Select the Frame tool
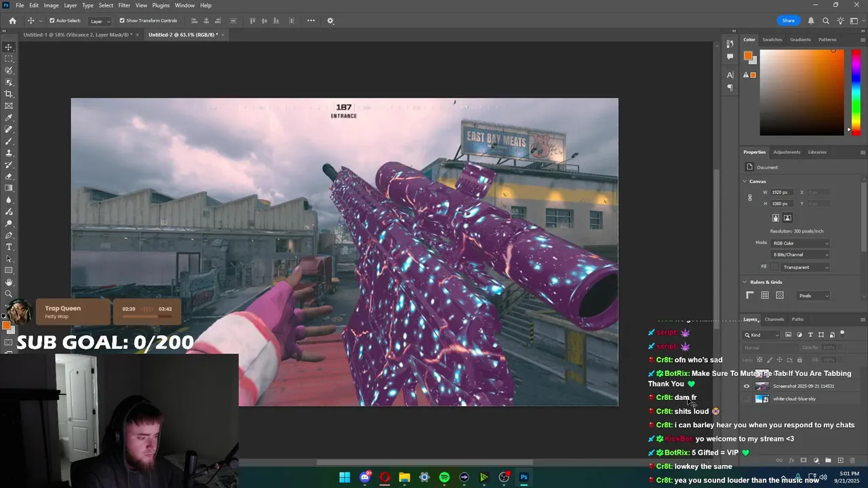This screenshot has width=868, height=488. click(x=9, y=106)
